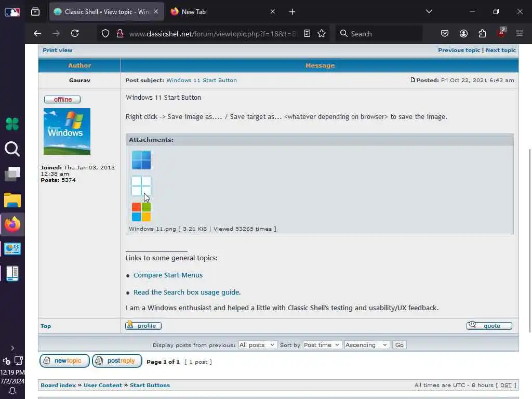This screenshot has height=399, width=532.
Task: Open taskbar search magnifier
Action: pos(12,149)
